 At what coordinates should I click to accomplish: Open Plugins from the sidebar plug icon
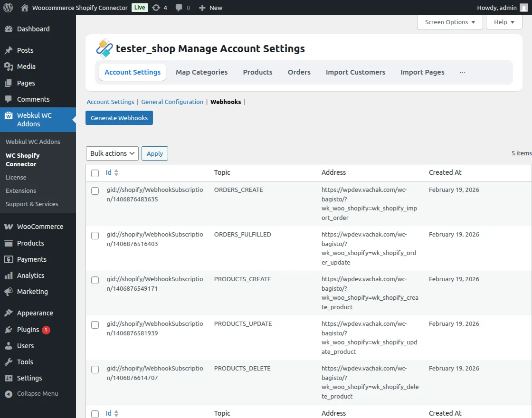click(9, 330)
